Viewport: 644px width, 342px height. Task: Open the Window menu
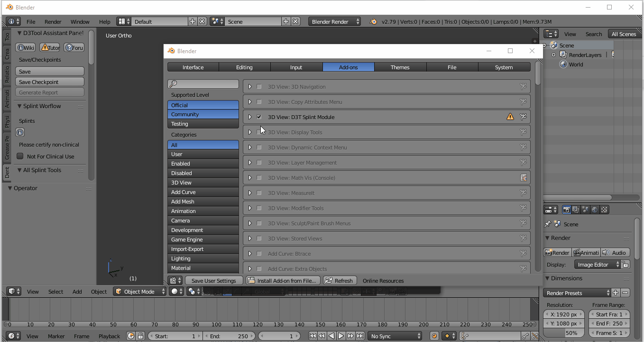pyautogui.click(x=80, y=21)
